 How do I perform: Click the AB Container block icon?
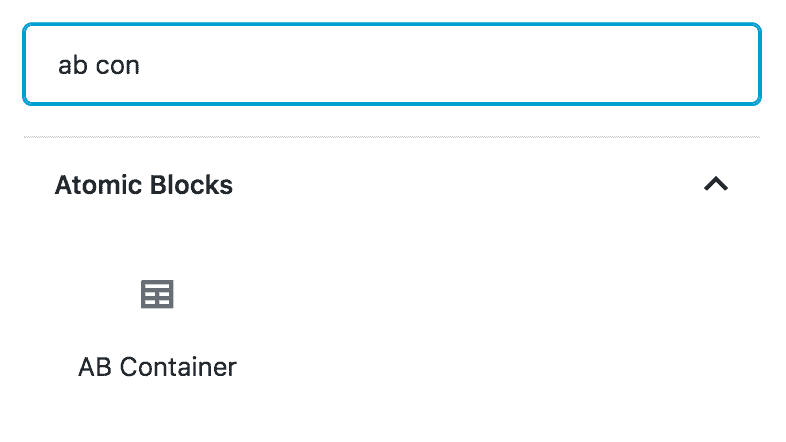click(x=157, y=294)
